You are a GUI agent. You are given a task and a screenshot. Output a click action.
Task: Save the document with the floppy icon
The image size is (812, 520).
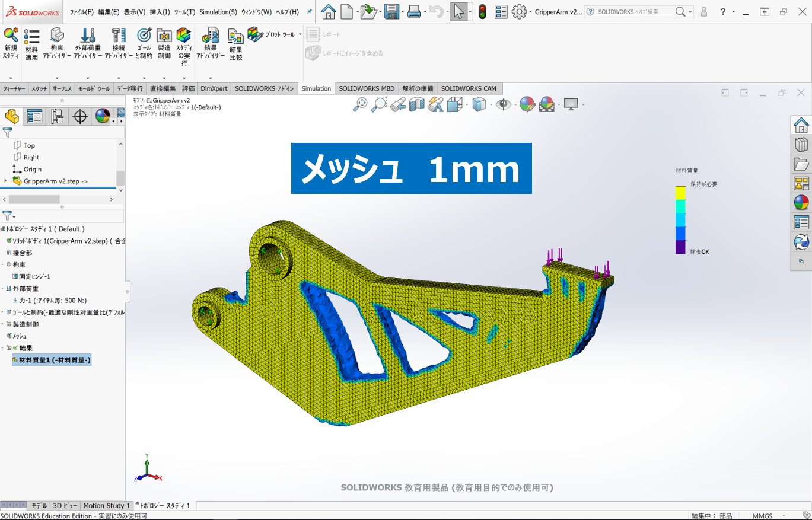click(391, 11)
